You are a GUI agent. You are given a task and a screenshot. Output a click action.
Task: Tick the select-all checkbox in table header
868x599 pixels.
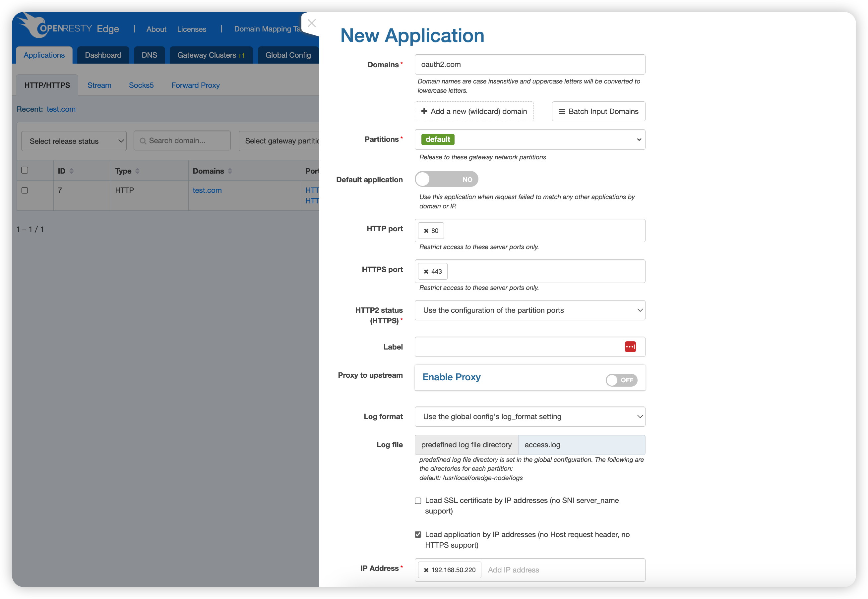(25, 170)
